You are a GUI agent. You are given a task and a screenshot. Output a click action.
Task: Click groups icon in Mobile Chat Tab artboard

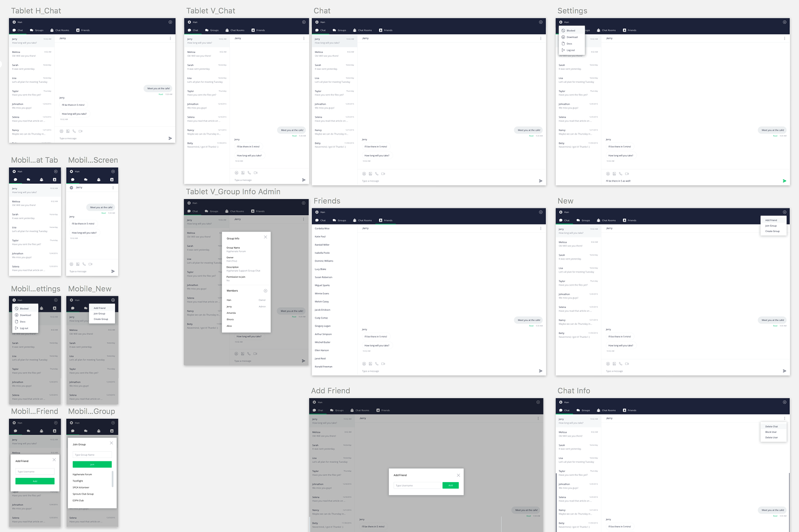pyautogui.click(x=28, y=180)
